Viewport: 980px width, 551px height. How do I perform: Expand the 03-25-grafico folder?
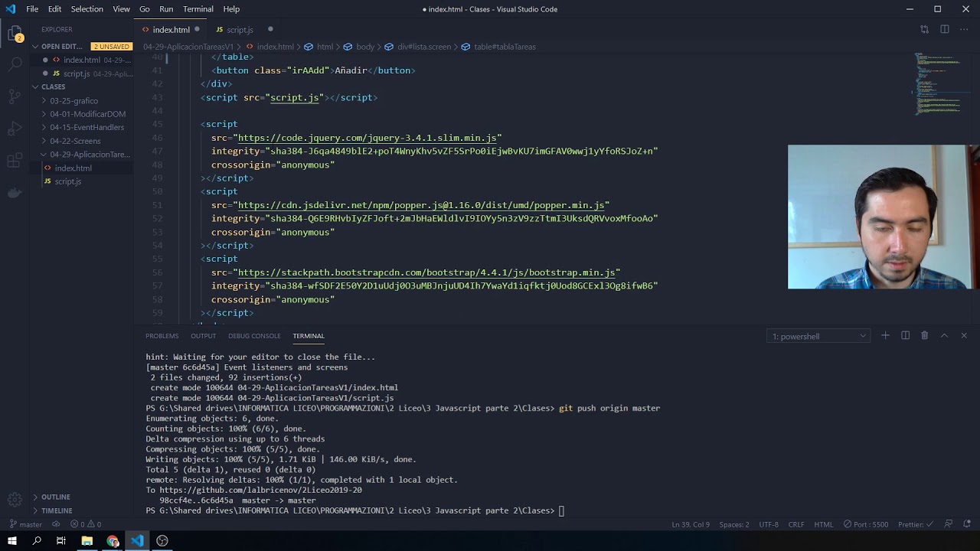point(74,101)
